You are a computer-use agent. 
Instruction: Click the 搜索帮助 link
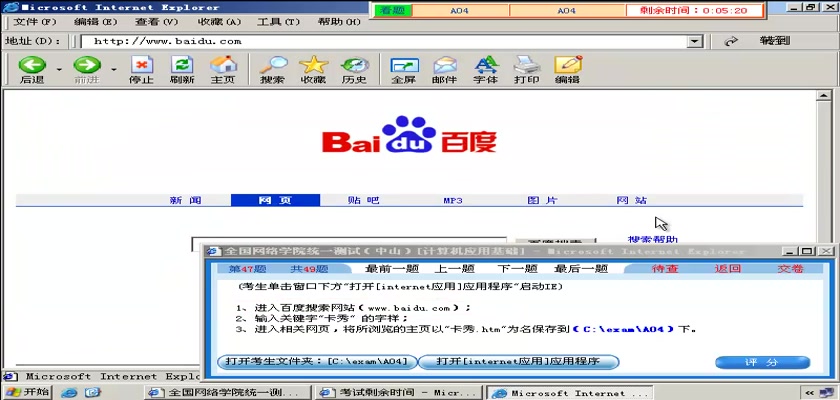(652, 239)
